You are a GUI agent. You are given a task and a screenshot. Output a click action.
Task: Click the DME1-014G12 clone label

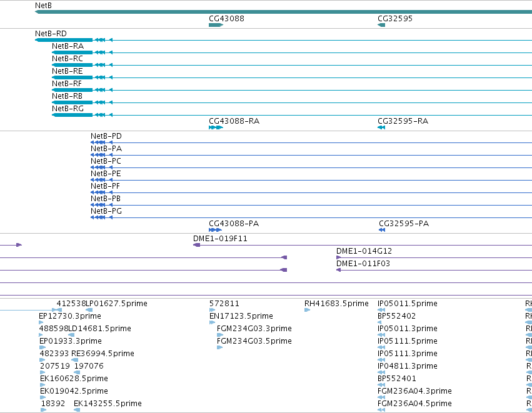(364, 251)
